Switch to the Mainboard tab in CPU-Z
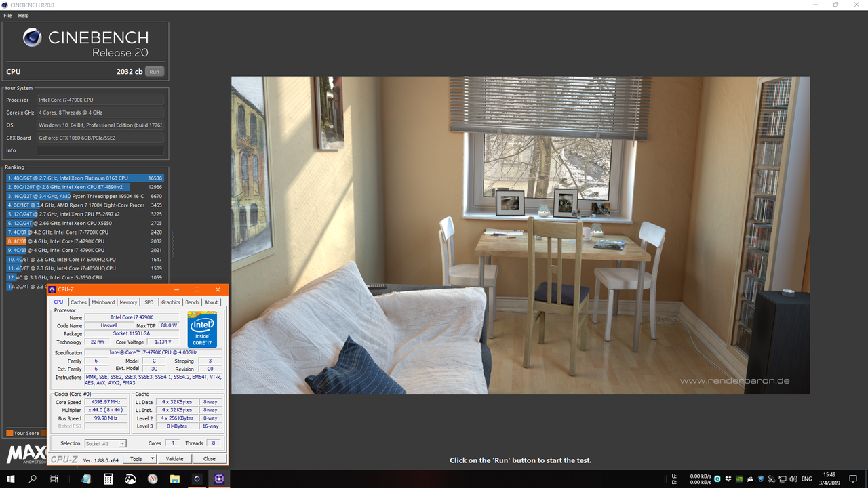 point(103,302)
